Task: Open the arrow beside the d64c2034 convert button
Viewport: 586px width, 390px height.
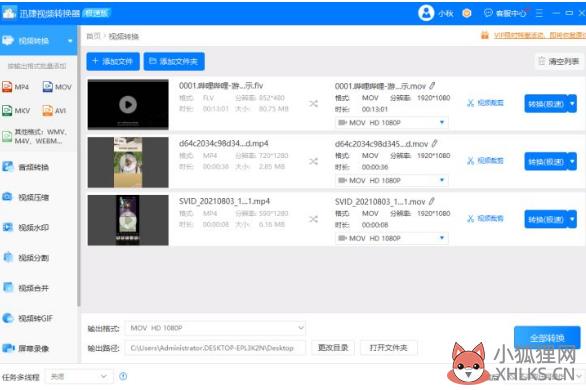Action: pyautogui.click(x=572, y=161)
